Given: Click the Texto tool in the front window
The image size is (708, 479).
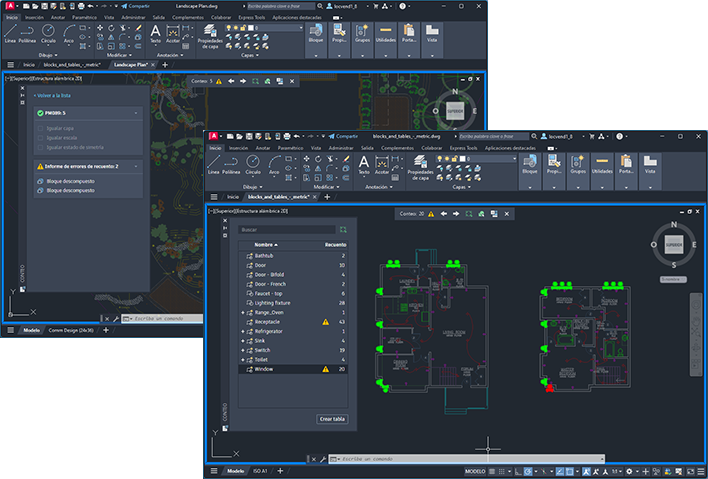Looking at the screenshot, I should pos(364,165).
